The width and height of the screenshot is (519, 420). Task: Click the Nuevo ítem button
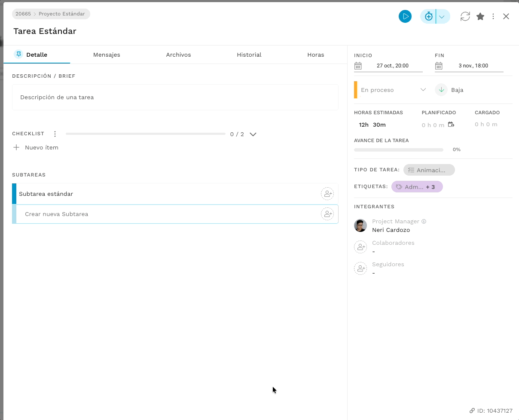point(36,147)
